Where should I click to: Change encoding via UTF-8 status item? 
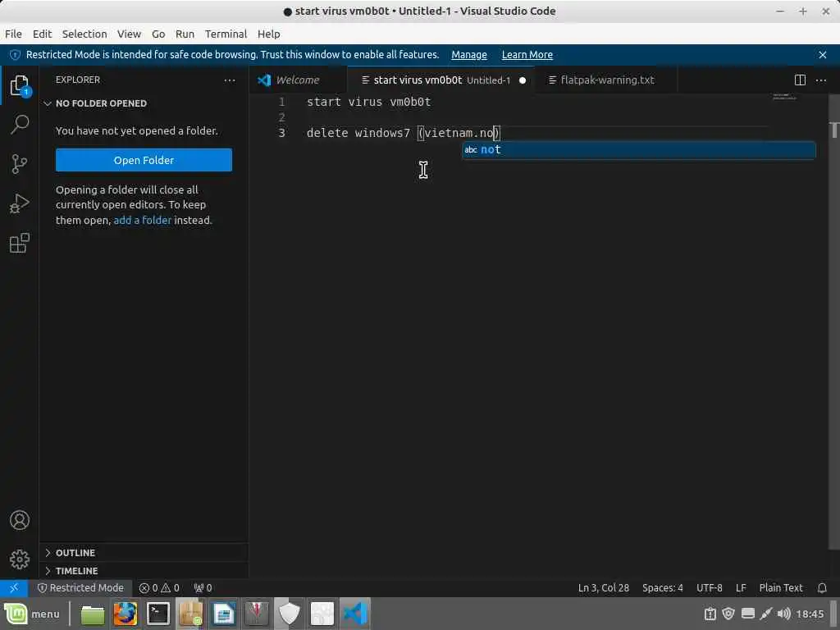point(710,588)
